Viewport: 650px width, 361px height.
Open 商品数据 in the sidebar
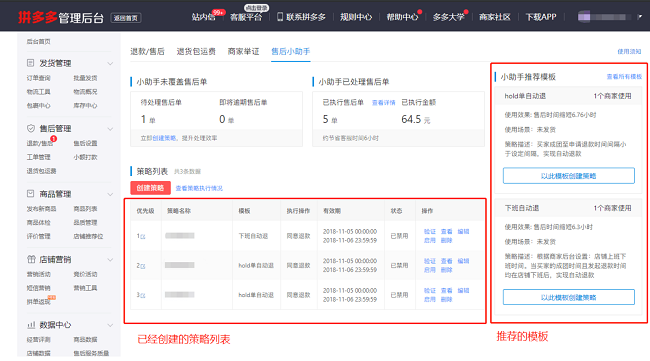tap(85, 339)
